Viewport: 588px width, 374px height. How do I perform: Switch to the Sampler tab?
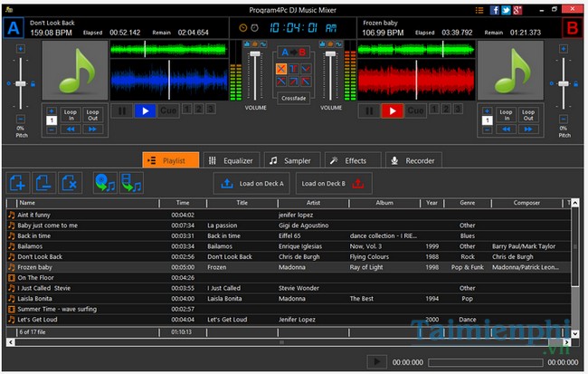click(x=292, y=160)
